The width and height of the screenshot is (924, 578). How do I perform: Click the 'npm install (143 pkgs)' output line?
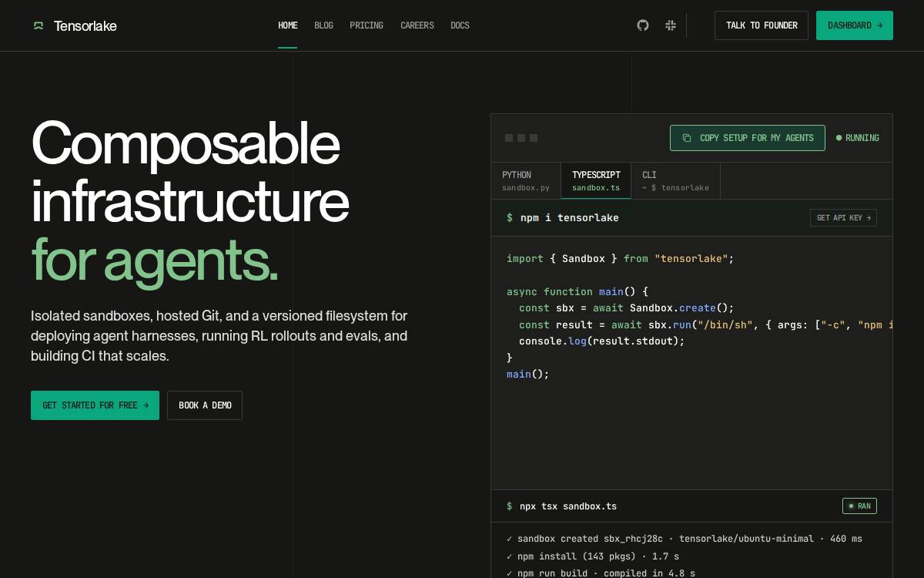tap(593, 556)
